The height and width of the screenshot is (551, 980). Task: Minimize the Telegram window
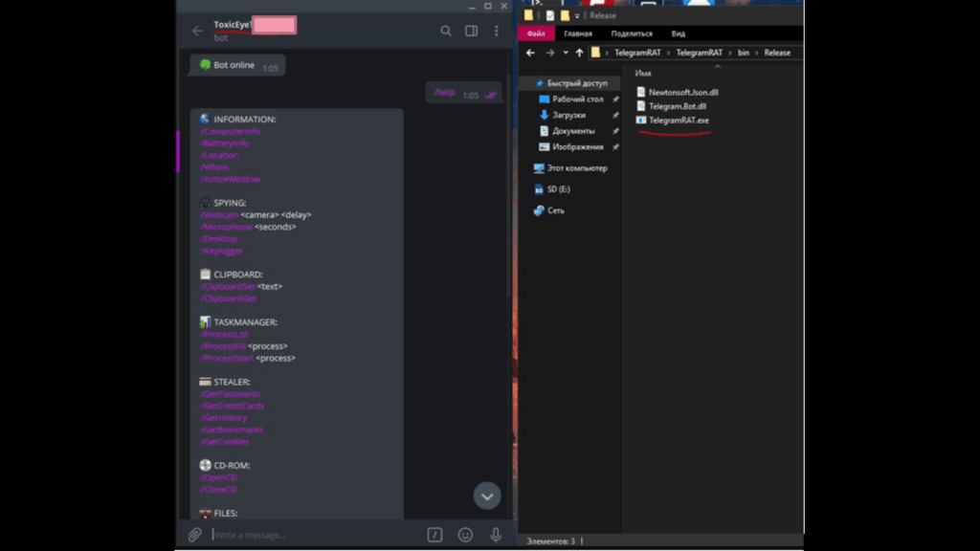point(472,7)
